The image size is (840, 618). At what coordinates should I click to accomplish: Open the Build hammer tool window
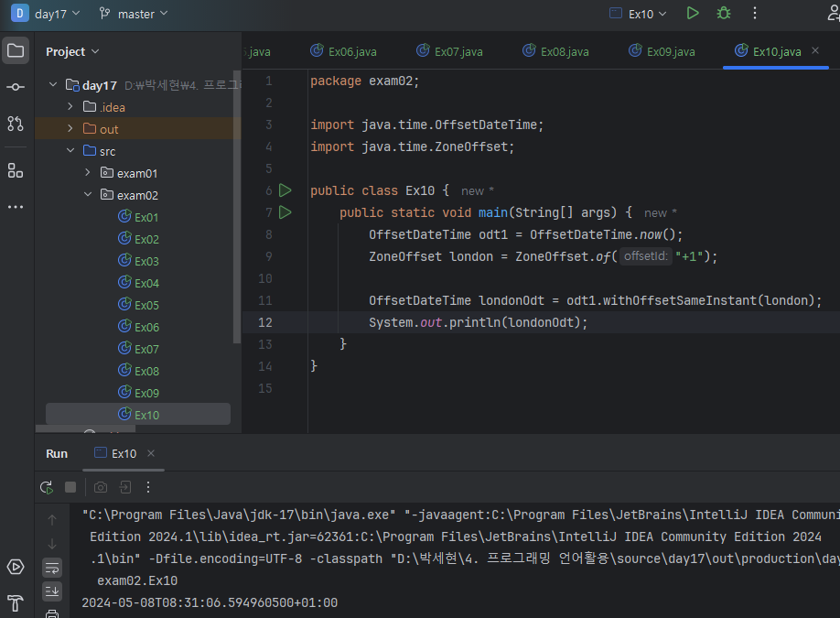16,602
